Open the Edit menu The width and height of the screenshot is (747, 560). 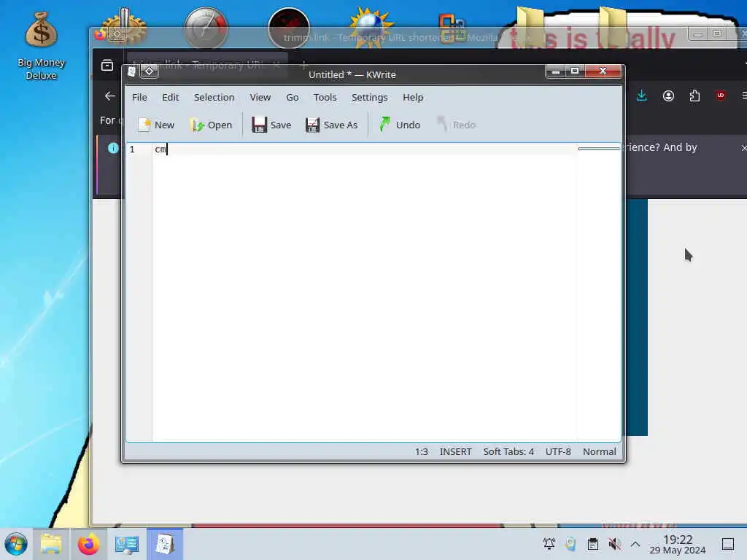[x=171, y=97]
